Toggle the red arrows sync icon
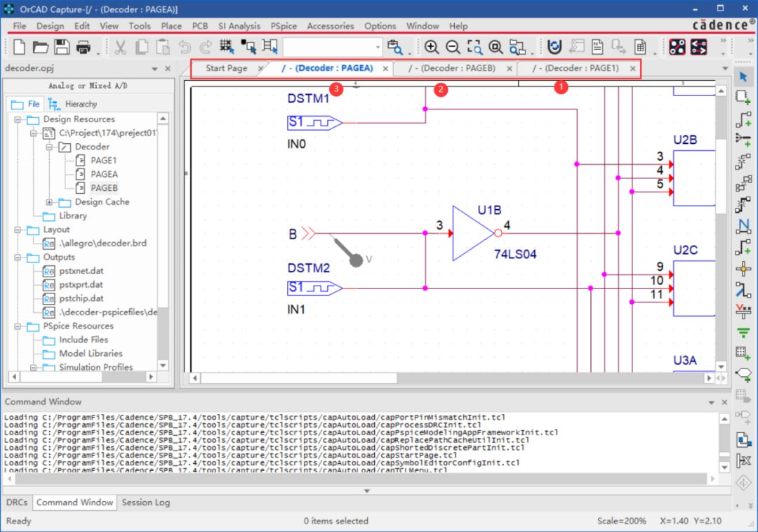 [698, 47]
